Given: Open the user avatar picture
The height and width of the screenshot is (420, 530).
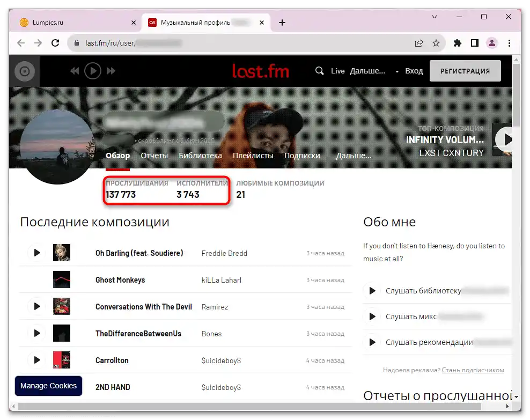Looking at the screenshot, I should [x=57, y=148].
